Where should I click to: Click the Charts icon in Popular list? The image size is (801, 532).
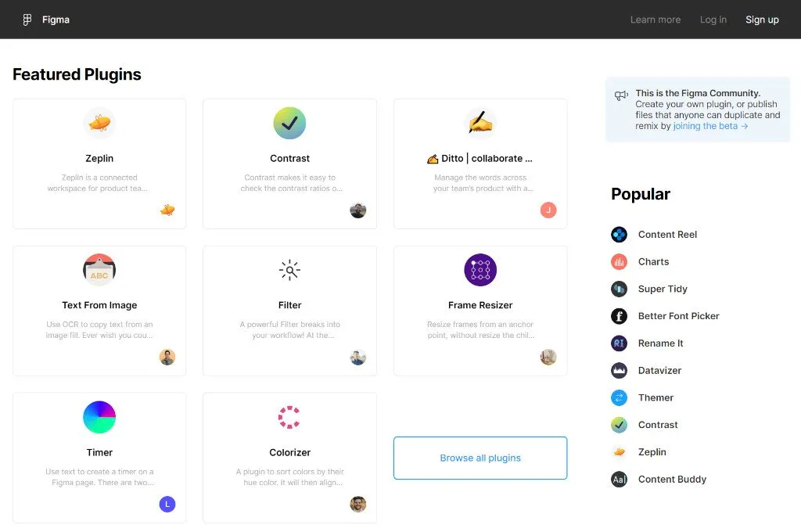[620, 261]
